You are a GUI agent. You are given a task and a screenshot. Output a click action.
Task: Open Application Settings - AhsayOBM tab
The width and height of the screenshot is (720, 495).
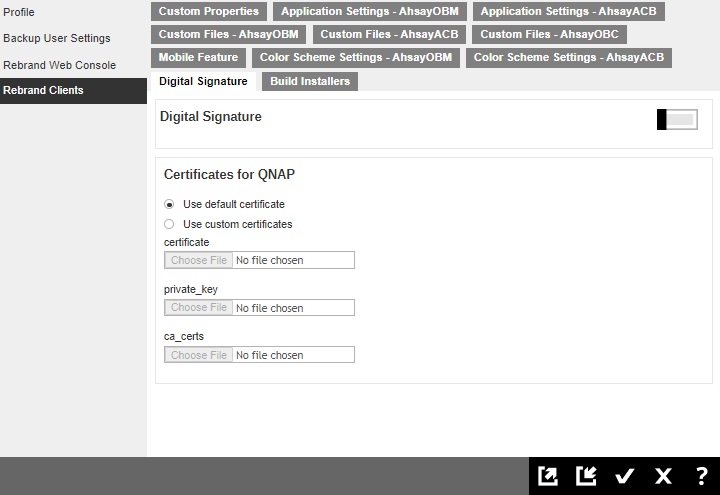pyautogui.click(x=369, y=12)
